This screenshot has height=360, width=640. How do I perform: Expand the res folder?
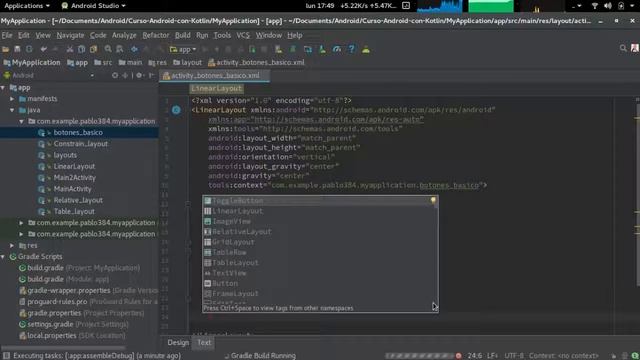pos(12,245)
